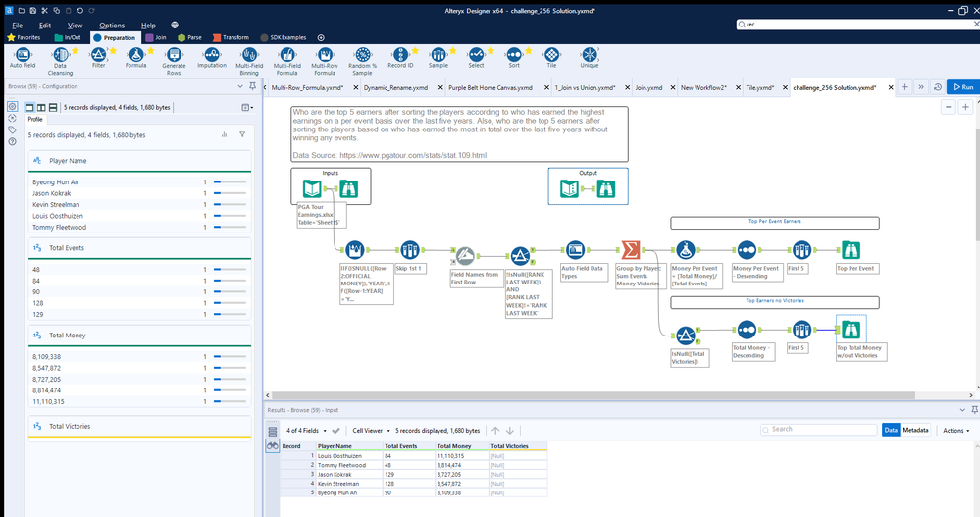Select the Formula tool in palette
The height and width of the screenshot is (517, 980).
click(135, 58)
